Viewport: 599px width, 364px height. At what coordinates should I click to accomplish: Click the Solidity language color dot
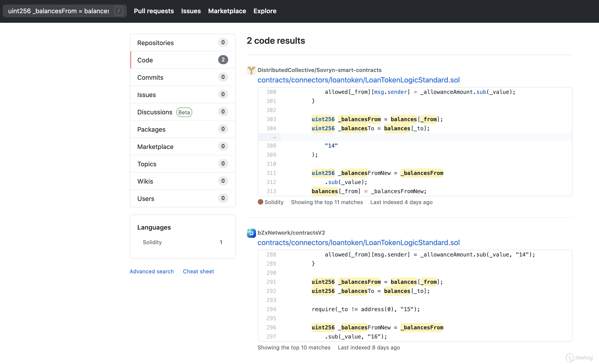(x=260, y=202)
